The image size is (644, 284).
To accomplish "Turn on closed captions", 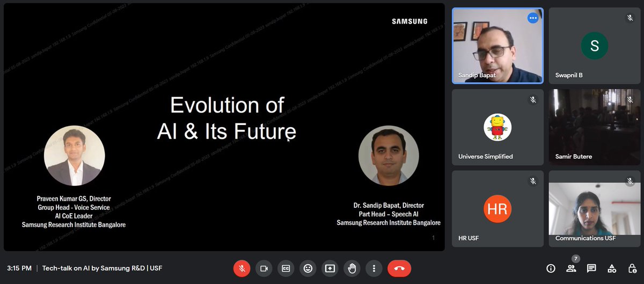I will pos(286,268).
